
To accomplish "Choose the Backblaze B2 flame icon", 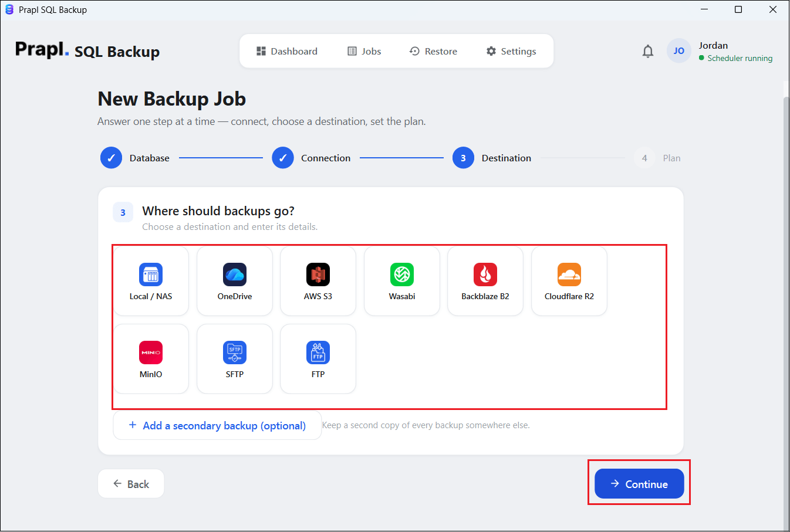I will click(x=485, y=275).
